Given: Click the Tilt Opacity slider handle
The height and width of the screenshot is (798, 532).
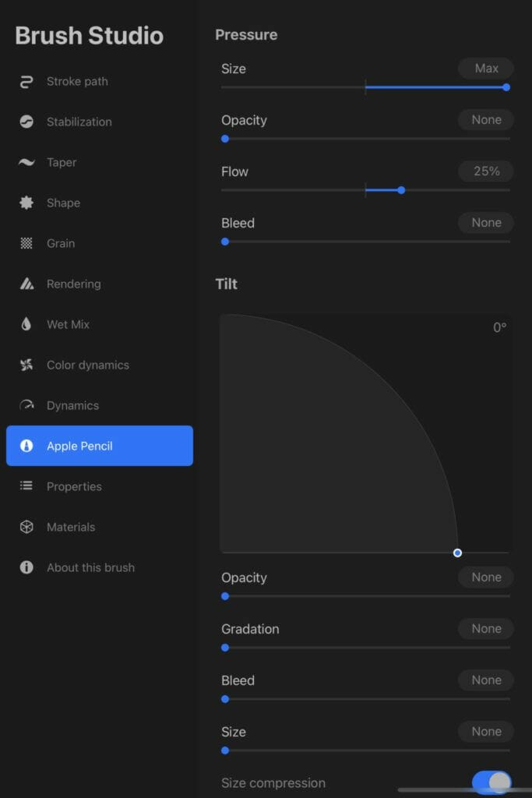Looking at the screenshot, I should click(225, 596).
